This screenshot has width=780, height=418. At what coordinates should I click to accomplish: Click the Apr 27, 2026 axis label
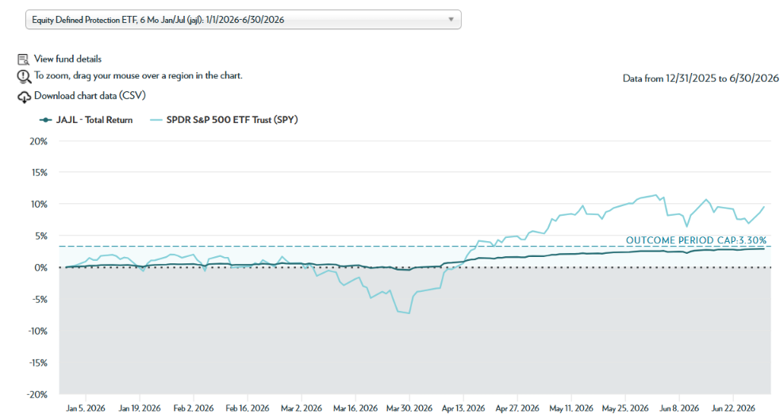(517, 408)
